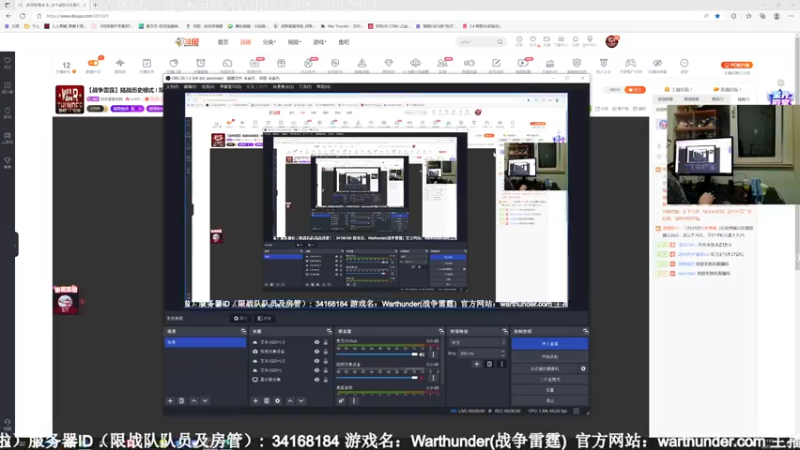Click the Douyu logo
The height and width of the screenshot is (450, 800).
[x=187, y=42]
